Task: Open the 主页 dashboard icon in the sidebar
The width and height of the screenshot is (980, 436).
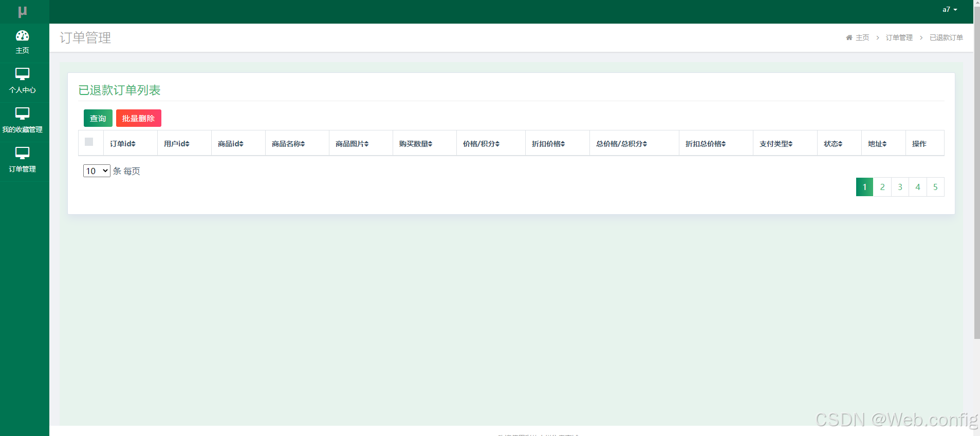Action: click(x=22, y=35)
